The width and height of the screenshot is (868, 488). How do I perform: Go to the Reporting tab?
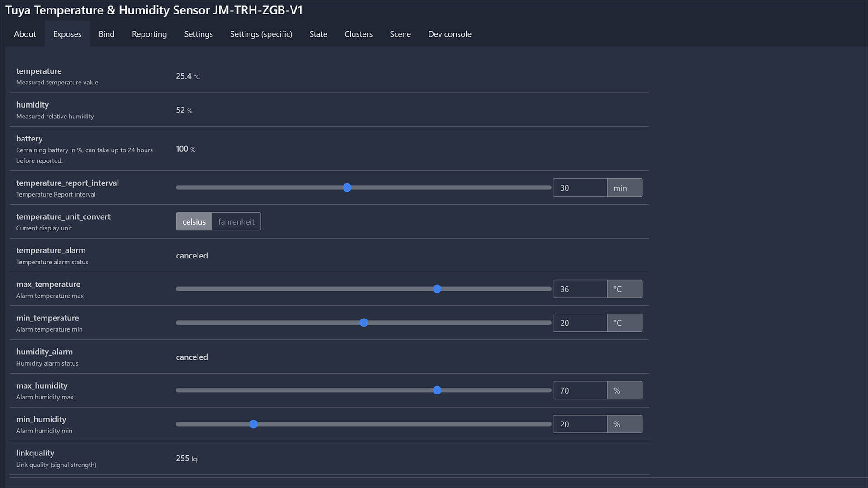(x=149, y=34)
